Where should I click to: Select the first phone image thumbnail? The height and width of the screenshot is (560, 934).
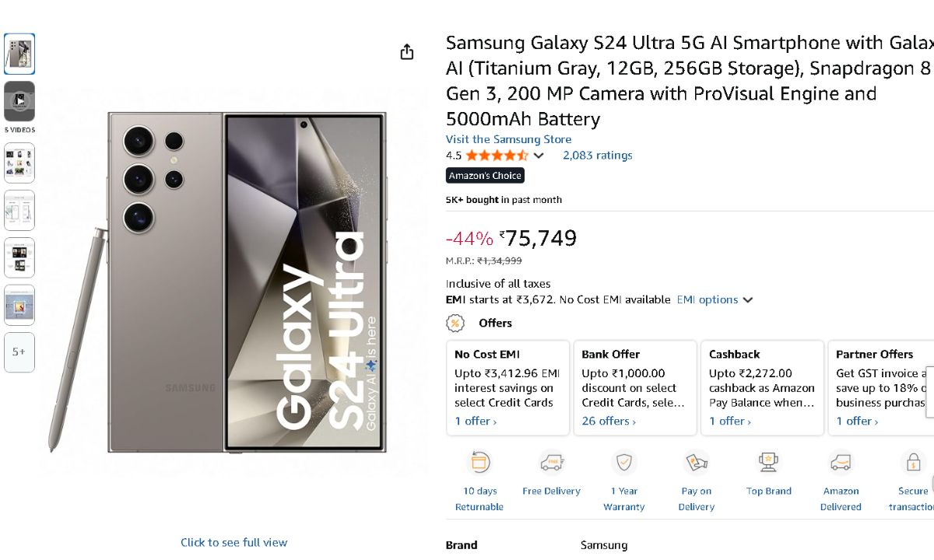click(x=19, y=54)
